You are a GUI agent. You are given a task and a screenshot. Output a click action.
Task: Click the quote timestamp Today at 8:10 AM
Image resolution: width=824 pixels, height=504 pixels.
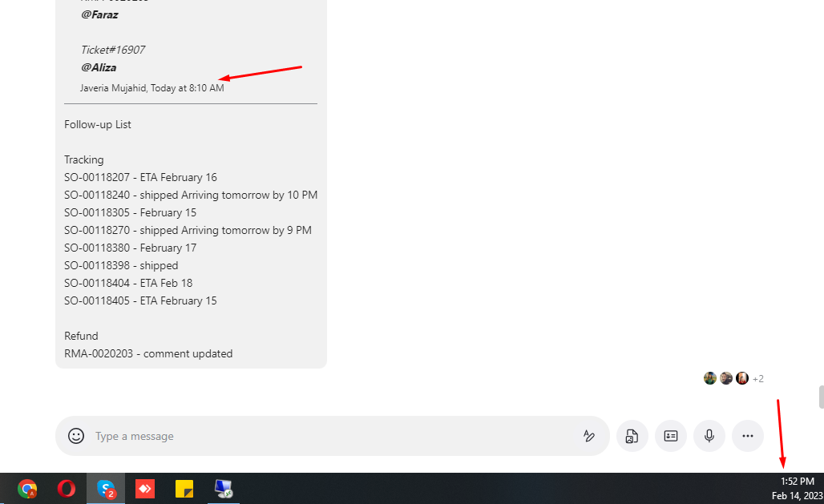pos(187,88)
